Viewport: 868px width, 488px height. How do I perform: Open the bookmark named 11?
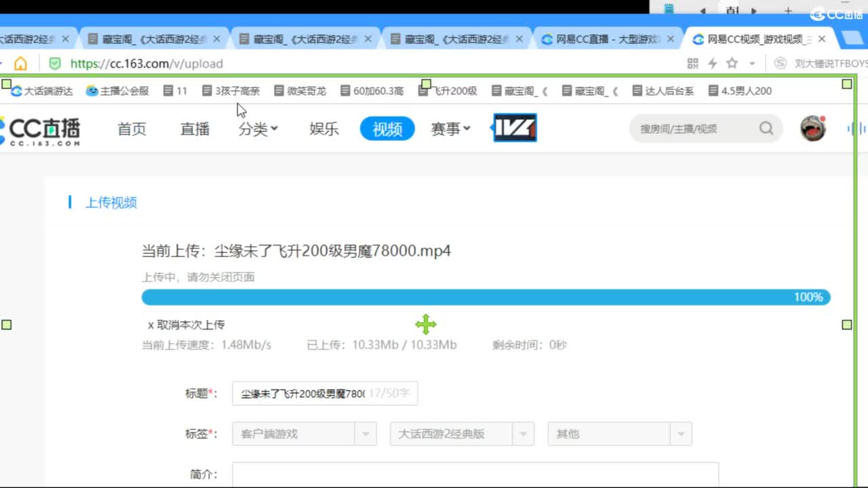(175, 91)
